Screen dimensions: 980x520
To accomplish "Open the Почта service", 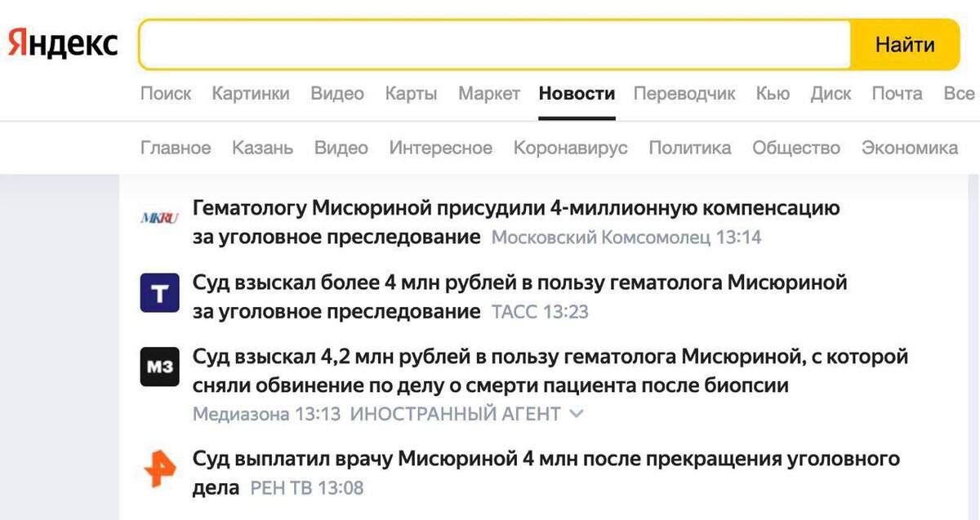I will click(897, 93).
